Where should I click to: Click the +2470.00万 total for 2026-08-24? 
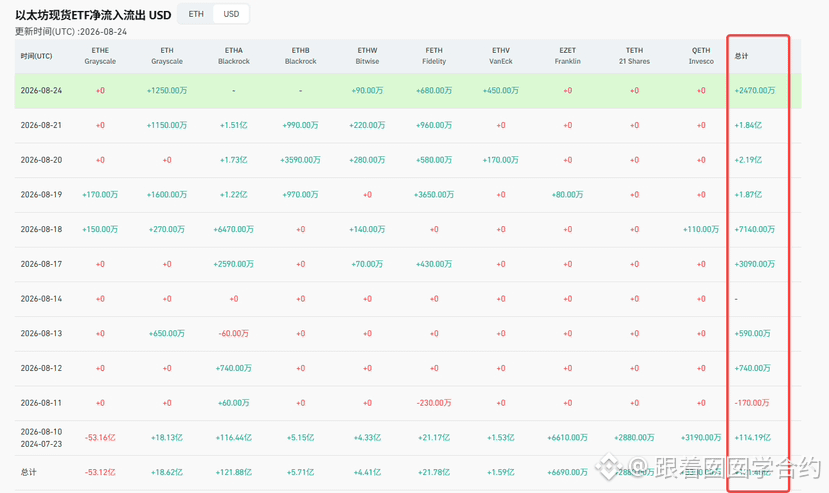(754, 90)
